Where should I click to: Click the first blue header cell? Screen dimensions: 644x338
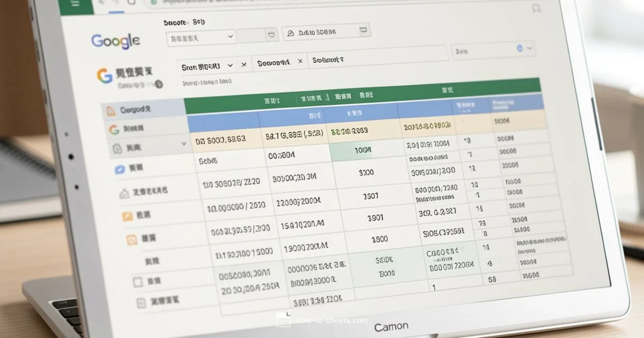[x=223, y=123]
